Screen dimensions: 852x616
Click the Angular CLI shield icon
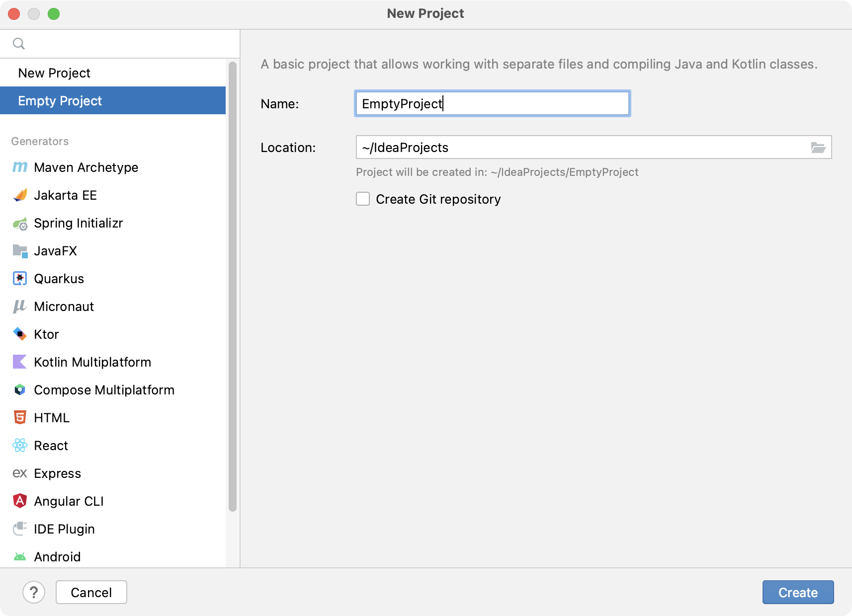pos(20,501)
